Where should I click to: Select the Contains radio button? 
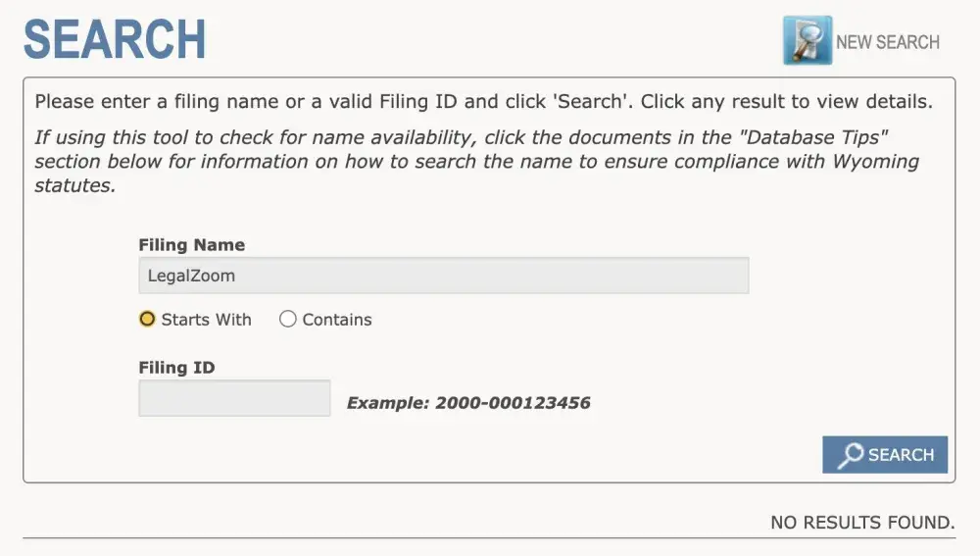coord(287,319)
